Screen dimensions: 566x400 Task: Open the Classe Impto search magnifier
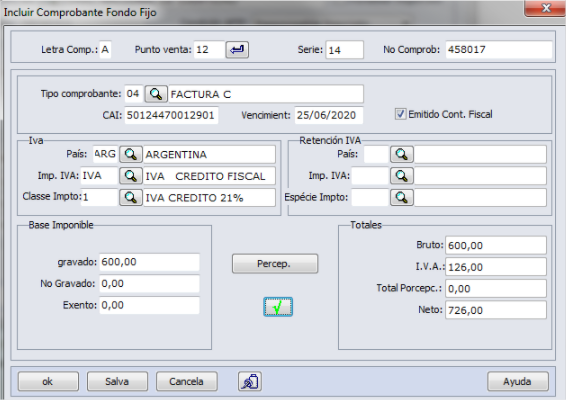pos(131,197)
